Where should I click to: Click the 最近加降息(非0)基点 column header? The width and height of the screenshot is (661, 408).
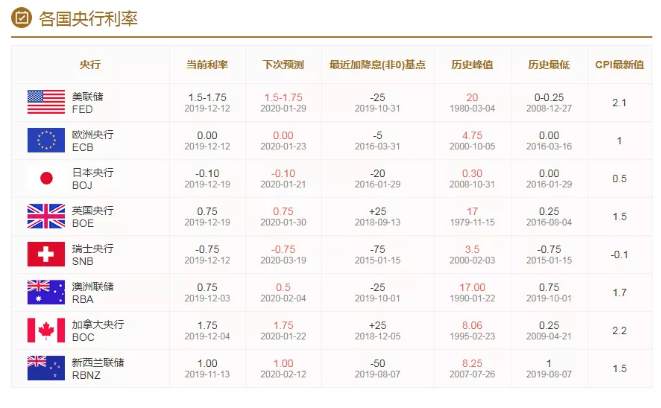coord(377,64)
